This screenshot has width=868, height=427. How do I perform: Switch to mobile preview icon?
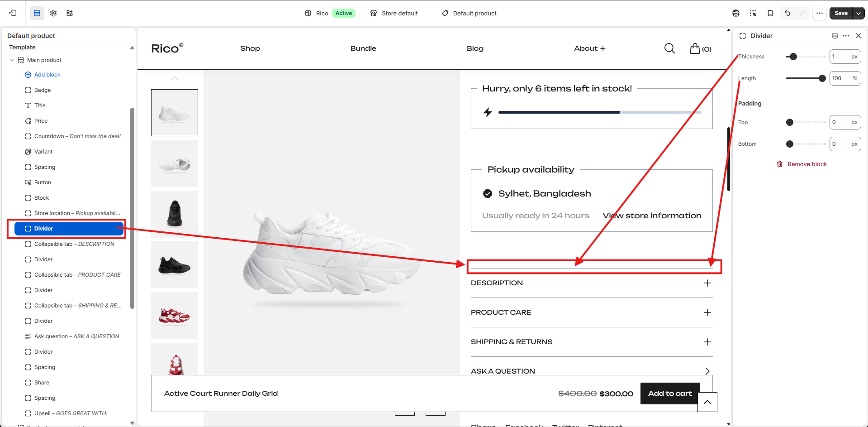click(x=770, y=13)
